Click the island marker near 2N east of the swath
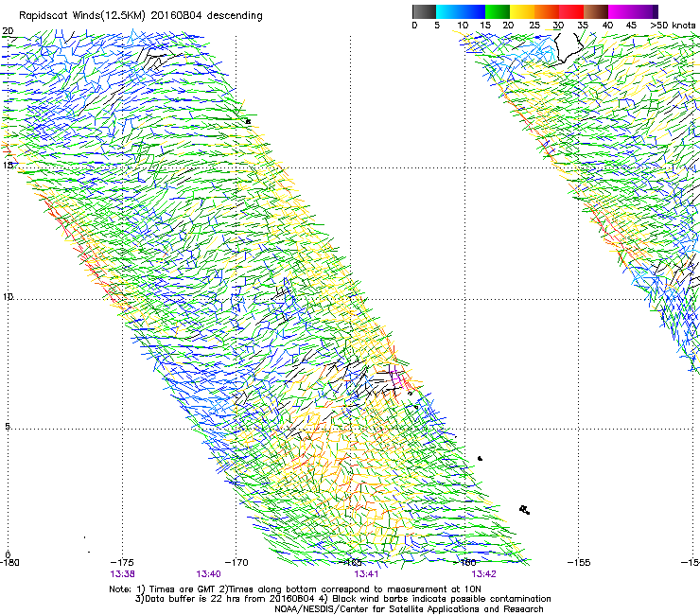 tap(525, 510)
